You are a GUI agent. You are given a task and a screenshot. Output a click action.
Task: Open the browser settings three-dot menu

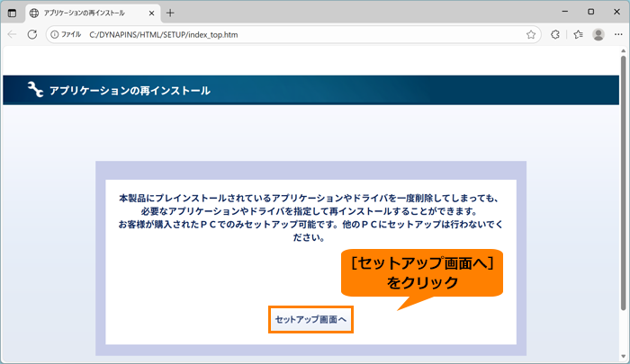coord(617,34)
